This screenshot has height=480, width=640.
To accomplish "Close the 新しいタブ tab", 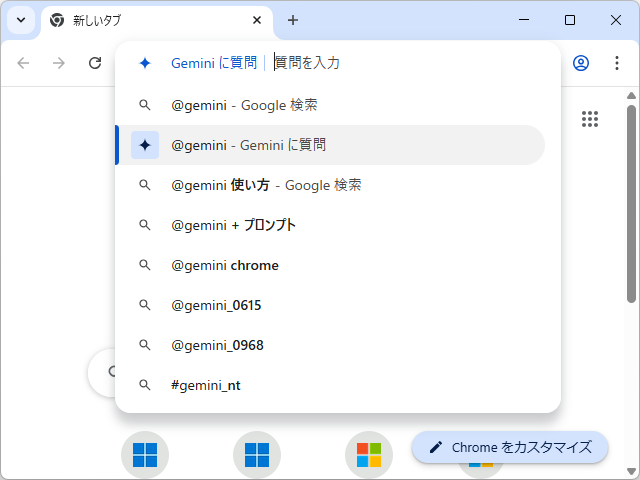I will 257,20.
